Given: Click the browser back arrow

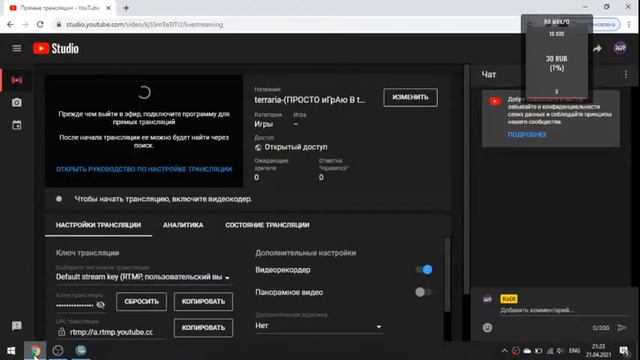Looking at the screenshot, I should (x=10, y=24).
